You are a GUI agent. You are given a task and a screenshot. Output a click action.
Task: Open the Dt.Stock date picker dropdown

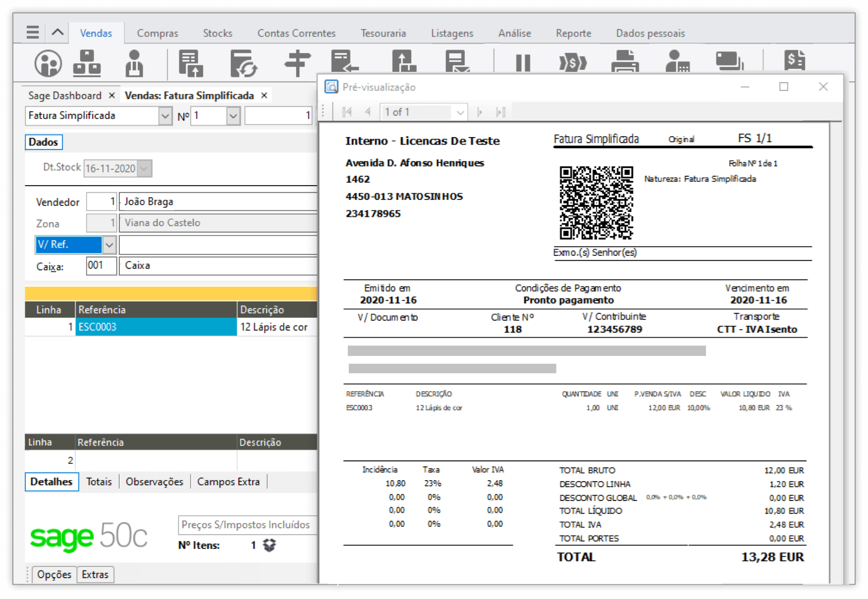click(x=144, y=168)
